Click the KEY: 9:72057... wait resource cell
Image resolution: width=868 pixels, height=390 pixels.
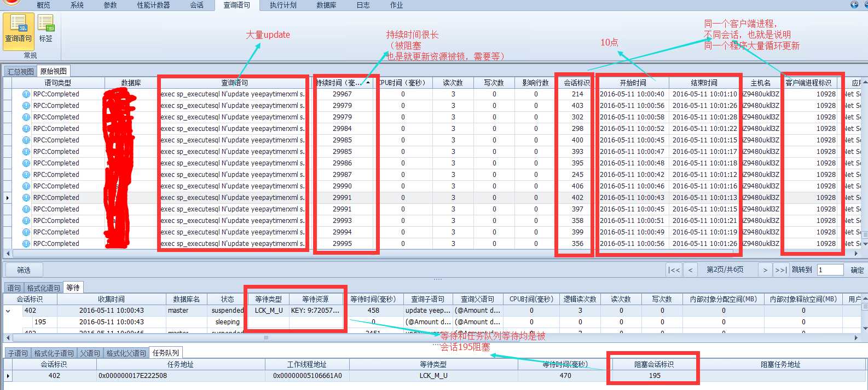tap(315, 311)
